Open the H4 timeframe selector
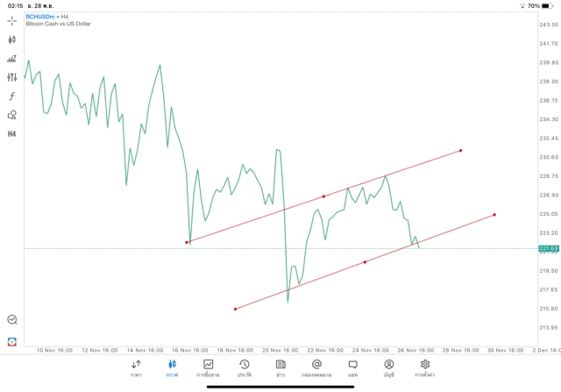This screenshot has height=392, width=561. click(x=12, y=134)
